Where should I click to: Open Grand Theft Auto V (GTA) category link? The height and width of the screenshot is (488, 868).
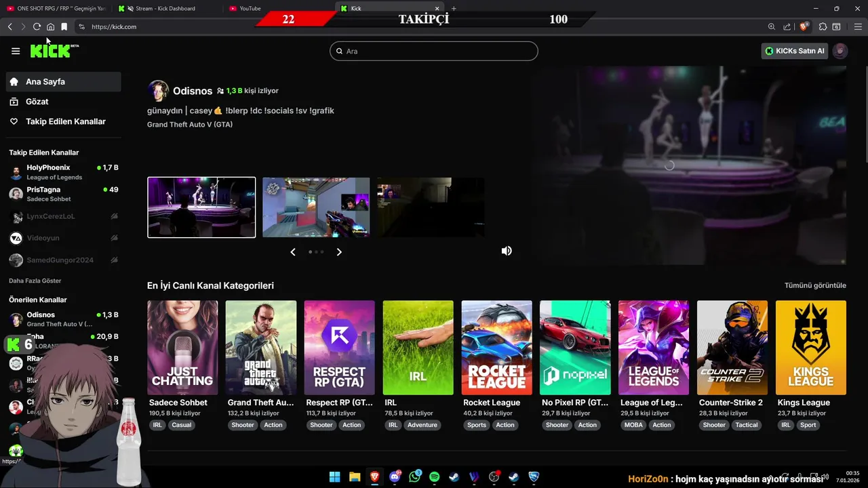tap(190, 125)
